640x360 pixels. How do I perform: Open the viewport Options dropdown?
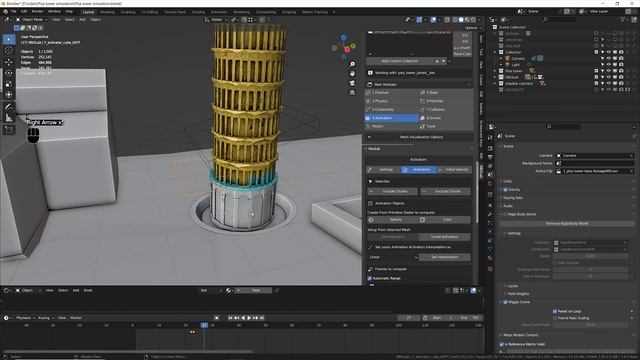click(x=473, y=28)
